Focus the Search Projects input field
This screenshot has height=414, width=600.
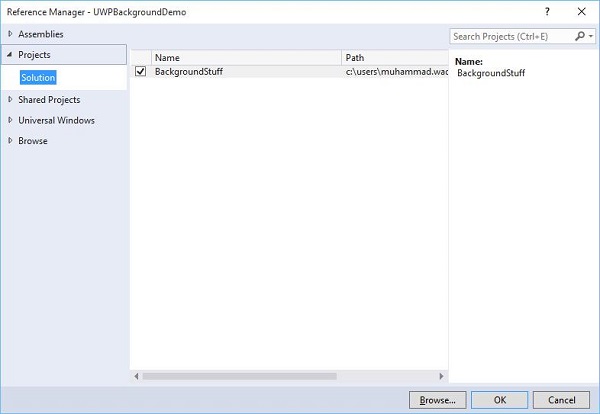point(510,36)
